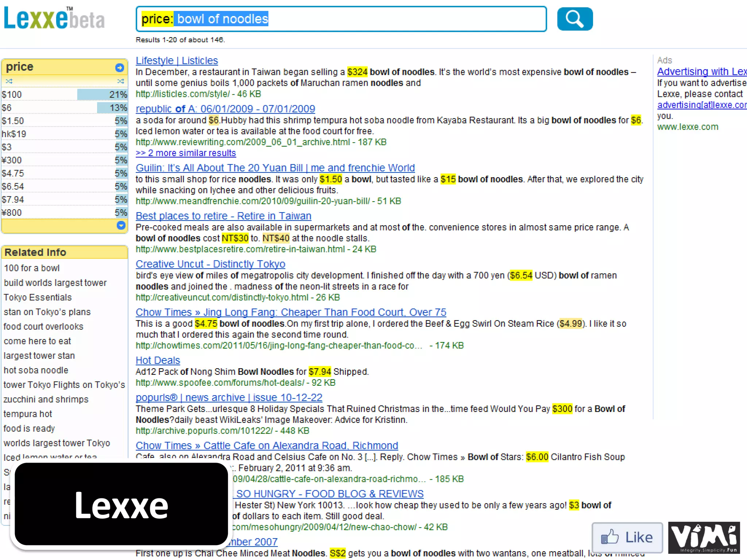Viewport: 747px width, 560px height.
Task: Click the archive.popurls.com URL
Action: pyautogui.click(x=204, y=431)
